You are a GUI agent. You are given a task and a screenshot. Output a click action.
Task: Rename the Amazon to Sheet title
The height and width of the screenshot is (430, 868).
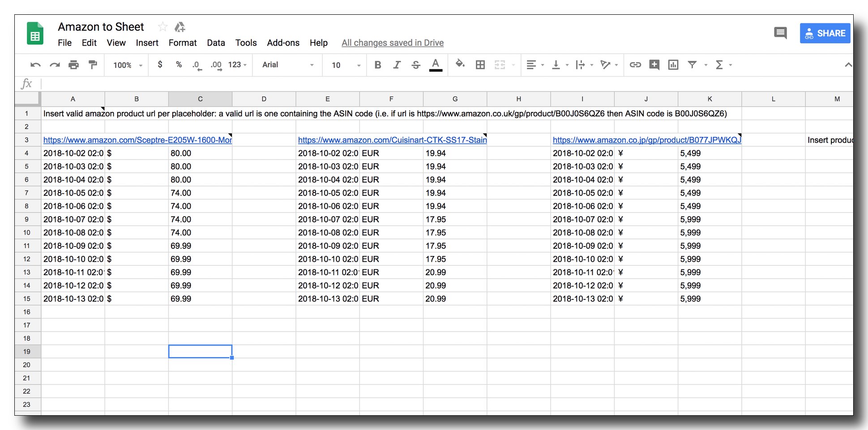pyautogui.click(x=101, y=27)
